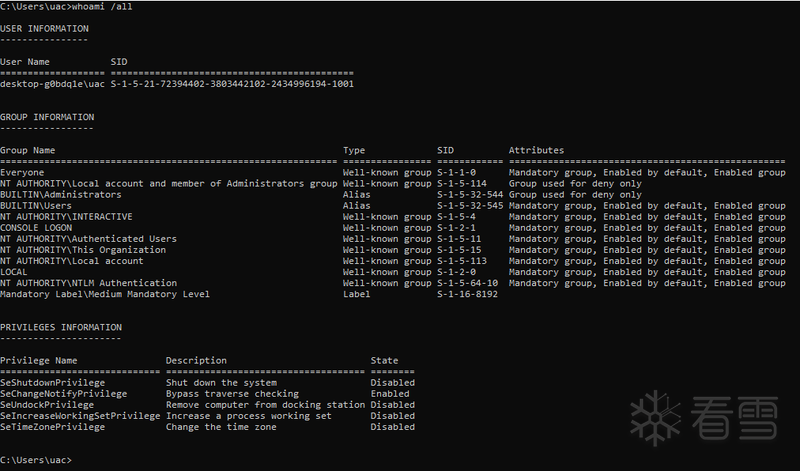Viewport: 800px width, 471px height.
Task: Click the 'Privilege Name' column header
Action: (x=39, y=360)
